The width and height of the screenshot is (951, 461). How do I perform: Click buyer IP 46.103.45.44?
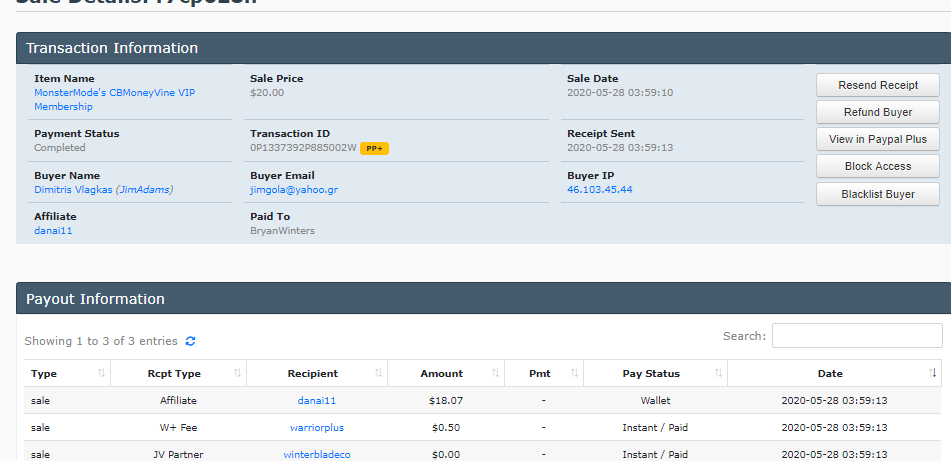coord(599,189)
